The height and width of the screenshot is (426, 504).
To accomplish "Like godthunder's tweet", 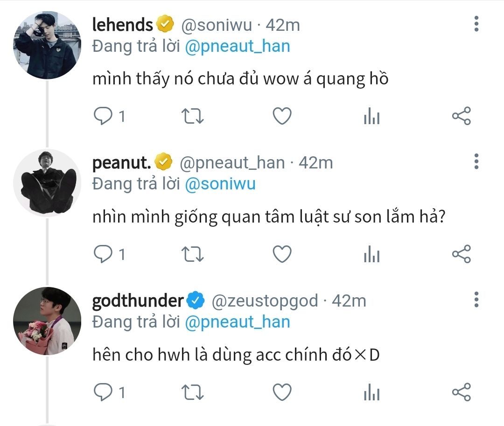I will [x=282, y=393].
